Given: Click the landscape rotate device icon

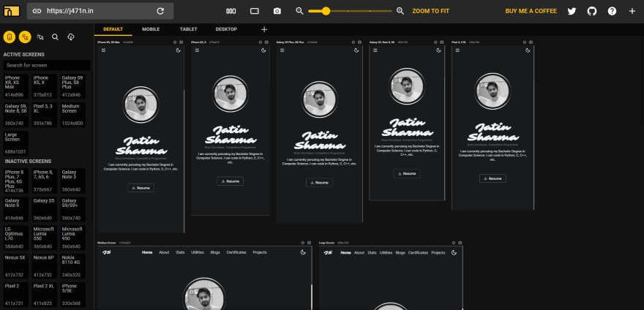Looking at the screenshot, I should (x=255, y=11).
